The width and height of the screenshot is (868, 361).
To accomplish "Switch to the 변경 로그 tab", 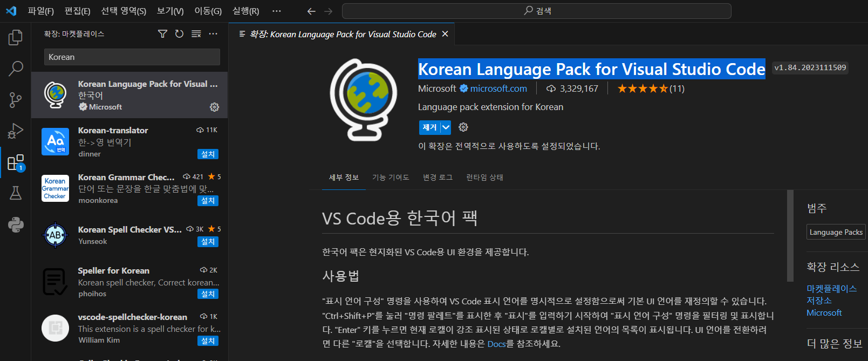I will pos(438,178).
